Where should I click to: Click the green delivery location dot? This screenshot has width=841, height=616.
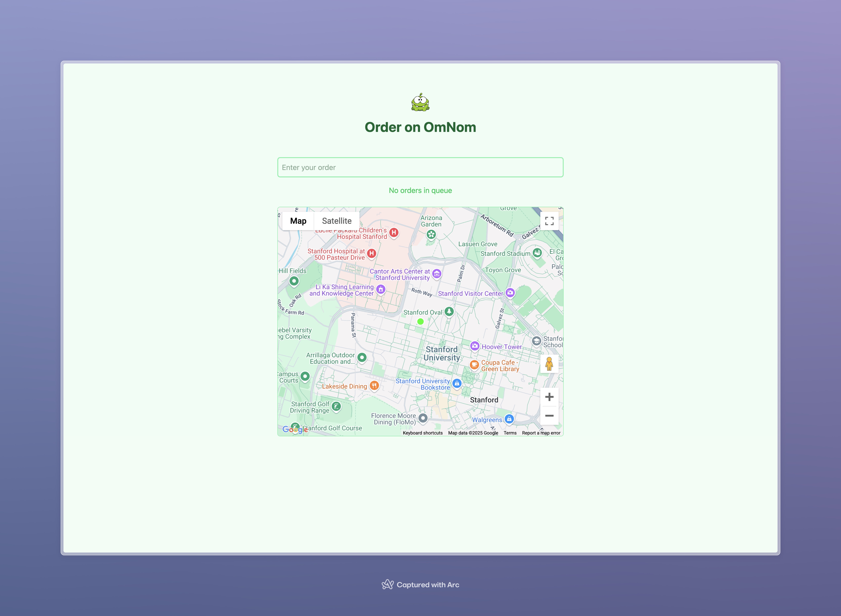pyautogui.click(x=420, y=321)
